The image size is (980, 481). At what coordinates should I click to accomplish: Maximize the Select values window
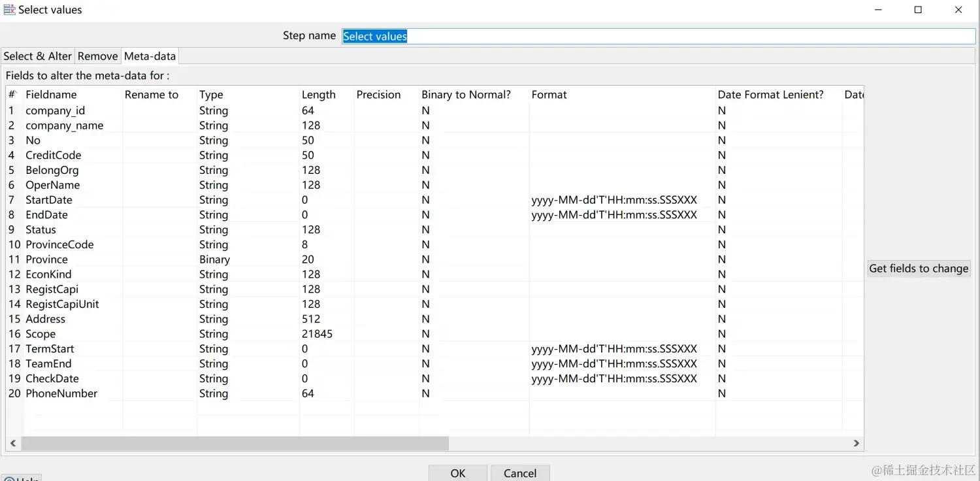pos(918,10)
